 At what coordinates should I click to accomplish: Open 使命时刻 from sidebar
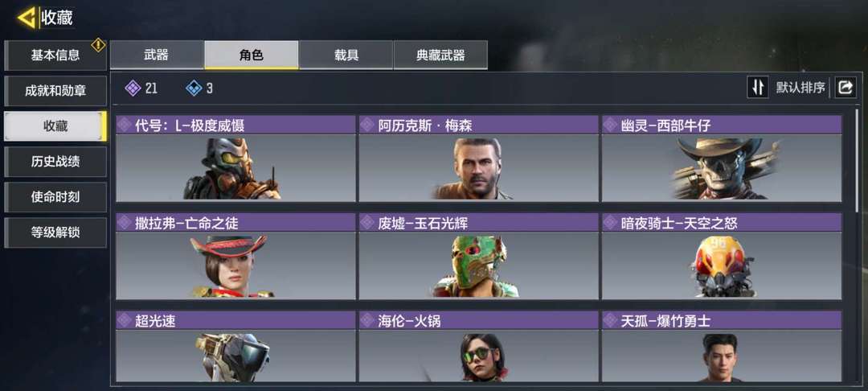point(55,197)
